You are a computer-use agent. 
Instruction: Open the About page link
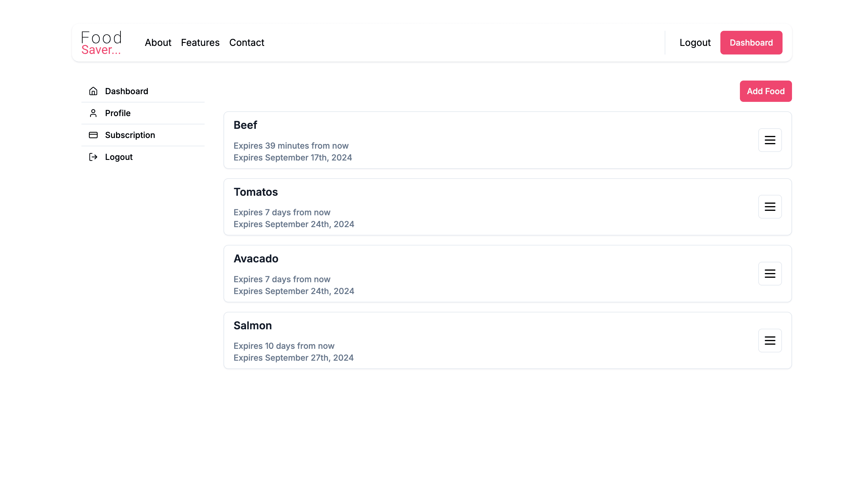pyautogui.click(x=158, y=43)
